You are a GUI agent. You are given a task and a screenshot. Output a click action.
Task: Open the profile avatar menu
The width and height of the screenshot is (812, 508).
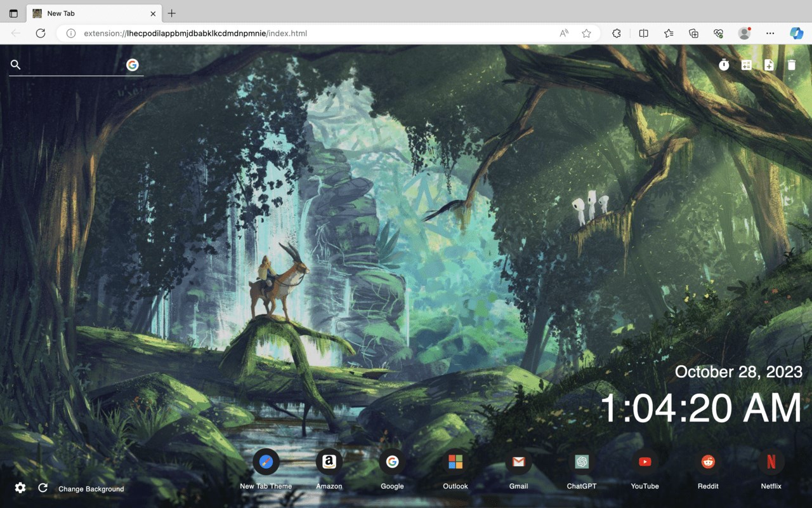coord(744,33)
